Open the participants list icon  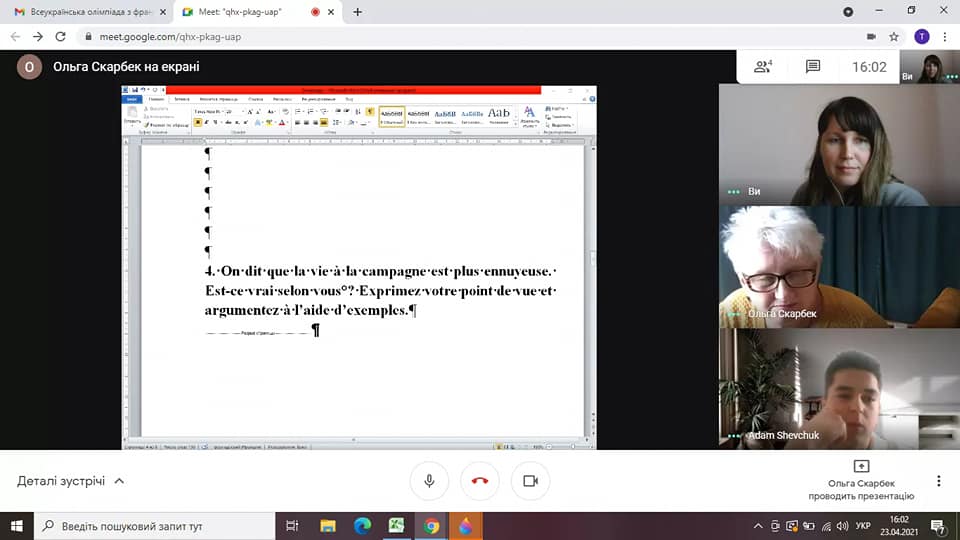[763, 67]
